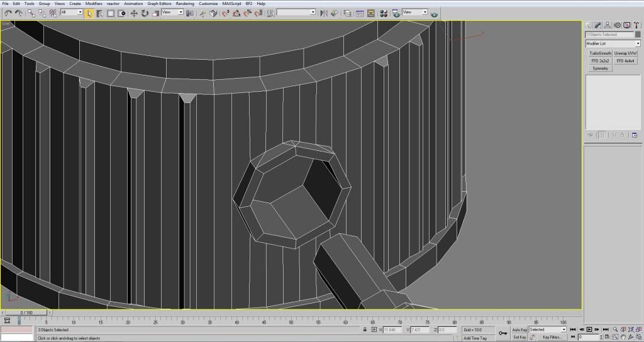Choose the Select and Move tool
The width and height of the screenshot is (644, 342).
(x=134, y=13)
